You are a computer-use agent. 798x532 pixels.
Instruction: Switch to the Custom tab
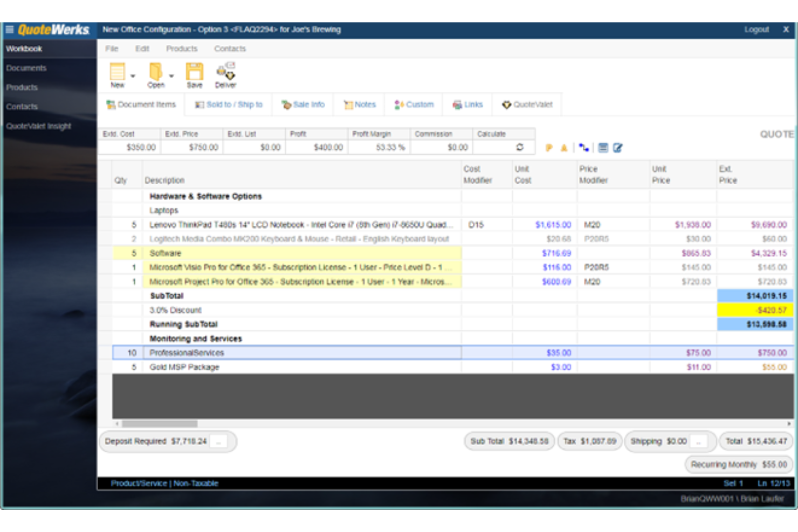pyautogui.click(x=414, y=105)
